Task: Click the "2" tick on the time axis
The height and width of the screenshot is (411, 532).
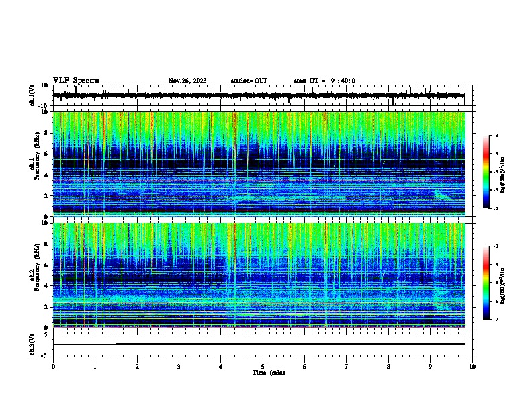Action: (x=137, y=367)
